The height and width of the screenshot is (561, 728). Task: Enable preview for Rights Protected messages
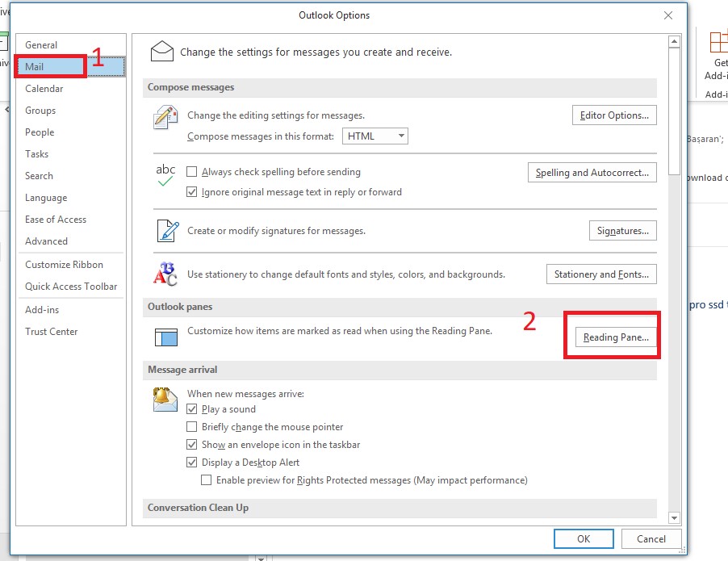(206, 479)
